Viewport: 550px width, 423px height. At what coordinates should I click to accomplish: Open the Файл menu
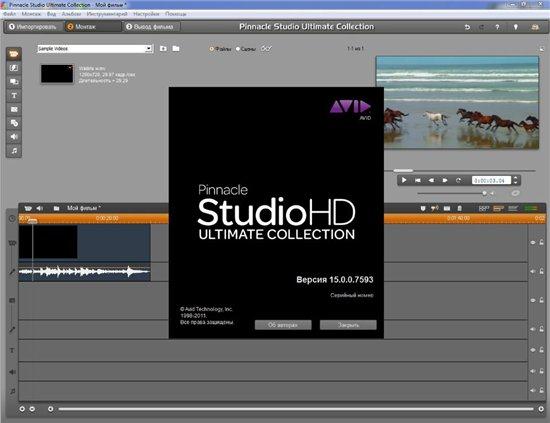pyautogui.click(x=9, y=14)
